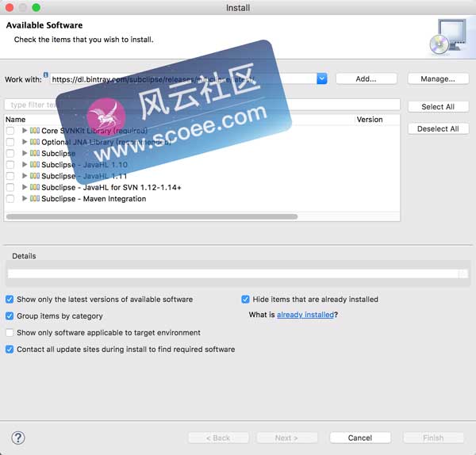The image size is (476, 455).
Task: Click category icon beside Optional JNA Library
Action: [35, 142]
